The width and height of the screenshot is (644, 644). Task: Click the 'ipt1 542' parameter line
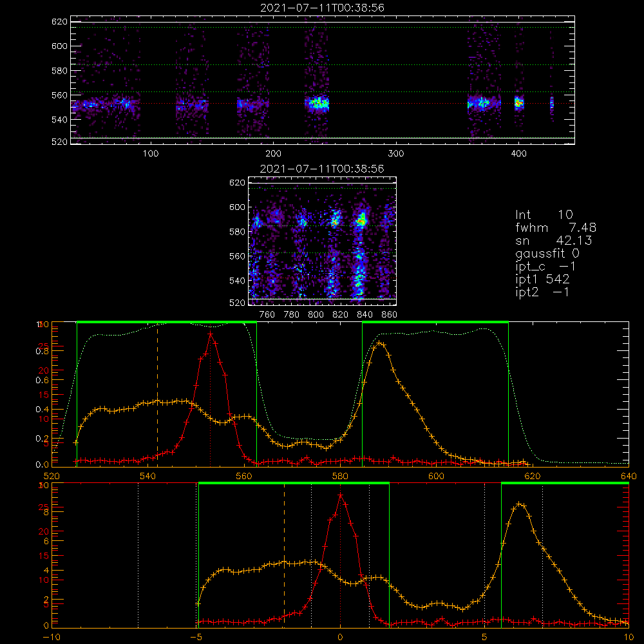(x=542, y=279)
